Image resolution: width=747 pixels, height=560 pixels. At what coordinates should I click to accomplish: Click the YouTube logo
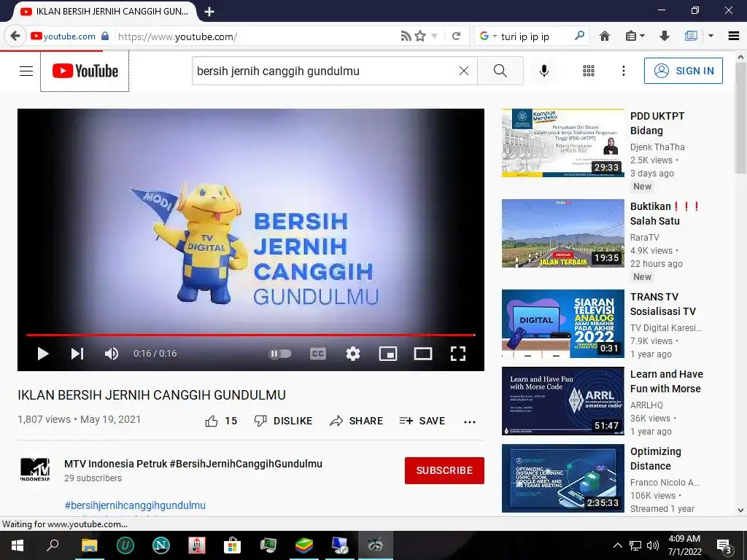tap(85, 71)
